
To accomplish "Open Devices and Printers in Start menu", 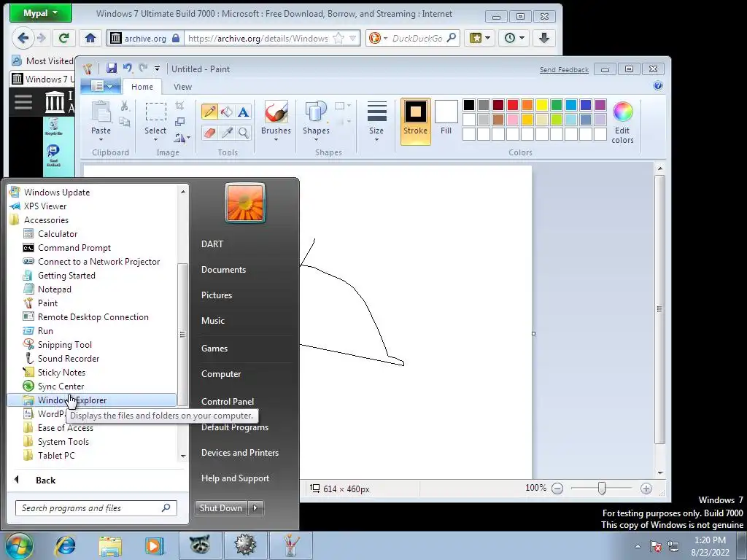I will point(239,452).
